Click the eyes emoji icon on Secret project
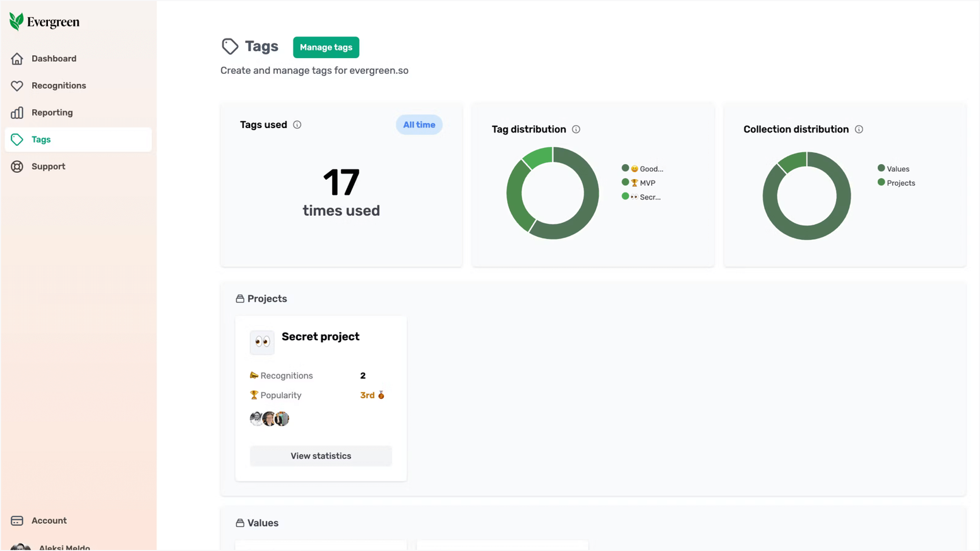The image size is (980, 551). pos(262,342)
